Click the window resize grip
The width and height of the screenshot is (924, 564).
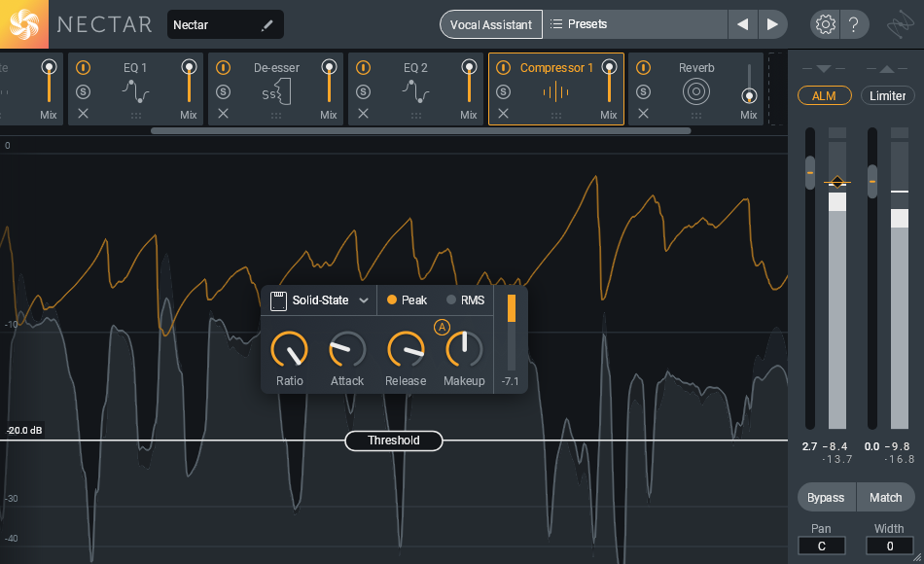(x=917, y=557)
